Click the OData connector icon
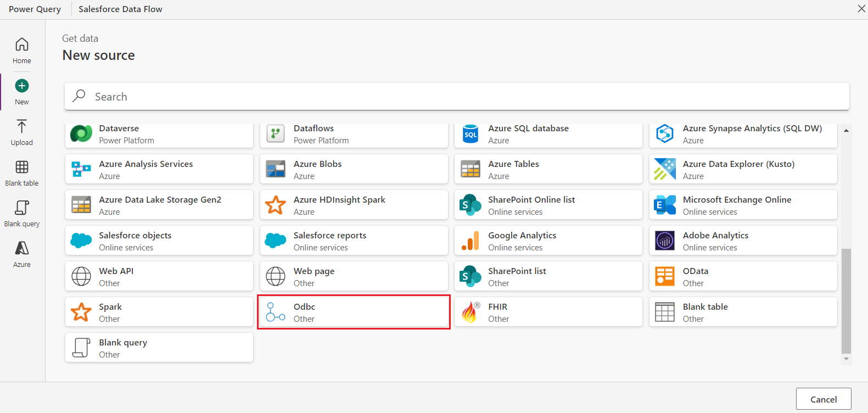The image size is (868, 413). pos(664,276)
